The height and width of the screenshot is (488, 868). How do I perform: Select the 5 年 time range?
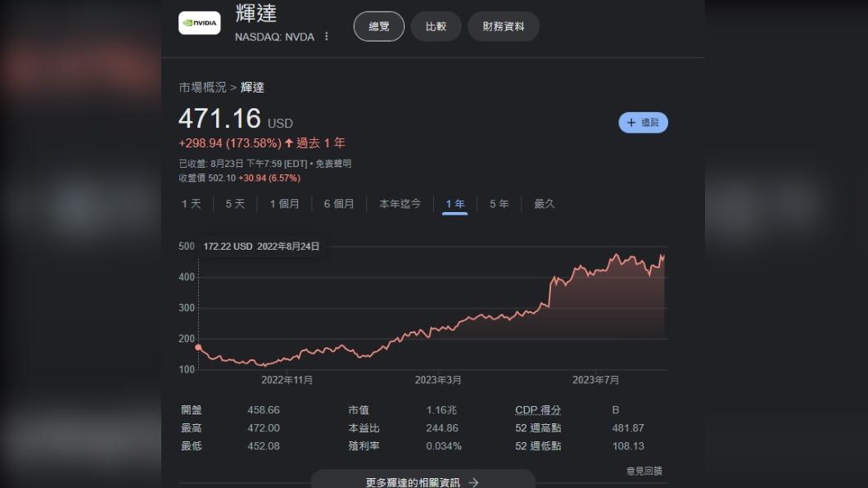(x=499, y=204)
